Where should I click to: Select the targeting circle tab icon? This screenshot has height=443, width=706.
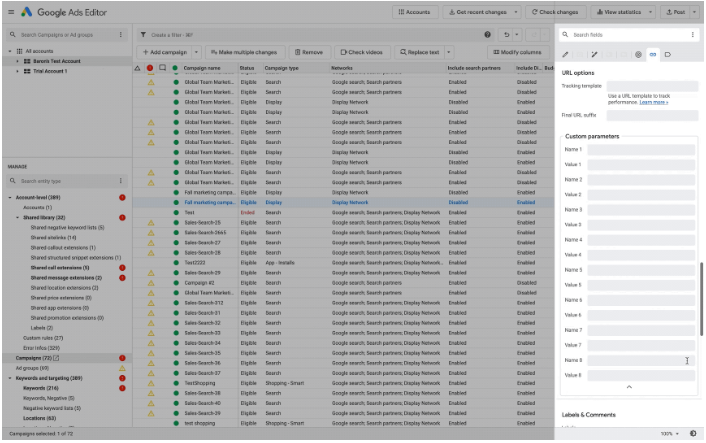tap(638, 54)
